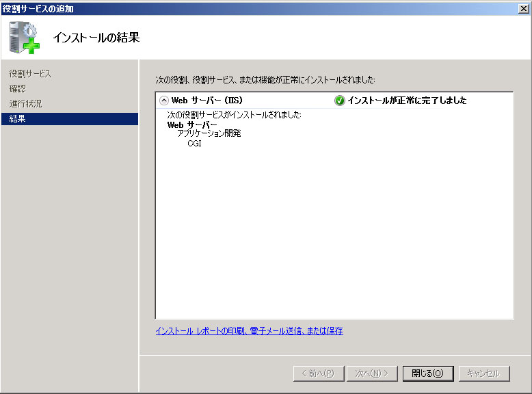Click the server with green plus wizard icon

[25, 38]
